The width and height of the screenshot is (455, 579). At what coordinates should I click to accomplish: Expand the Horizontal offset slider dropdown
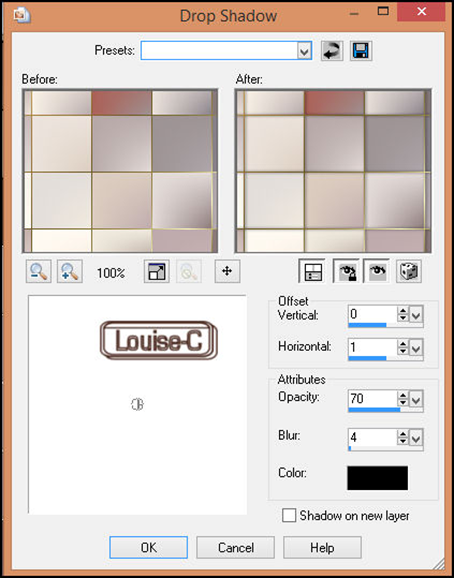point(416,348)
